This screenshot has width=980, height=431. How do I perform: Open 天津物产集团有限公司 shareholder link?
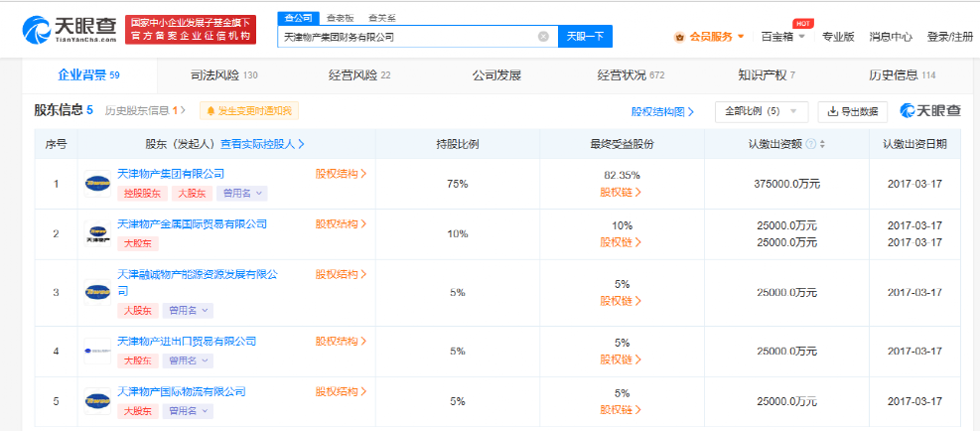pos(171,174)
